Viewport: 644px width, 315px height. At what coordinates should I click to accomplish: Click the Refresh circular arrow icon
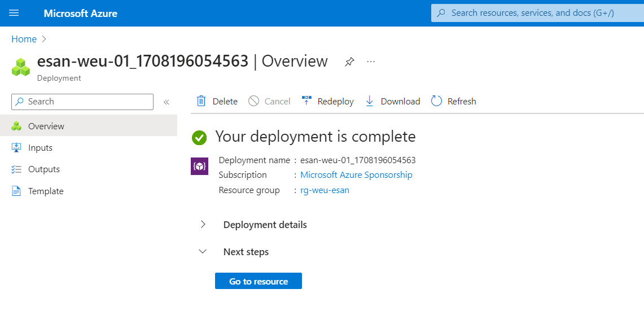click(437, 101)
